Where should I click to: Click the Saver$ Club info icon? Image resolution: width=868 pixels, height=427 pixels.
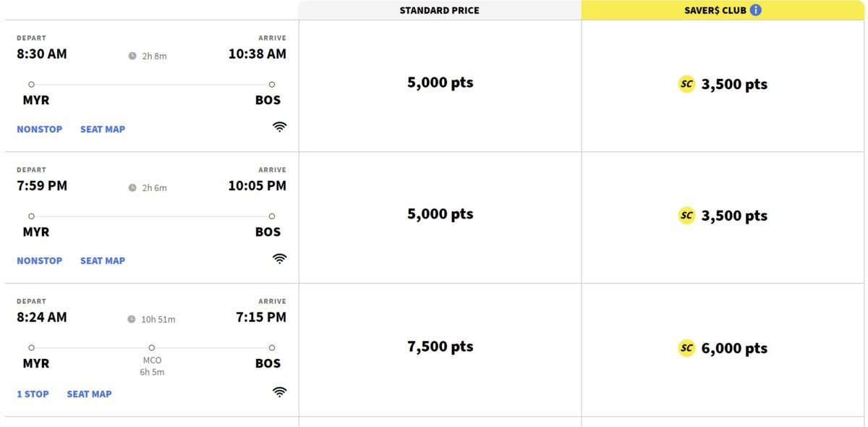tap(756, 10)
